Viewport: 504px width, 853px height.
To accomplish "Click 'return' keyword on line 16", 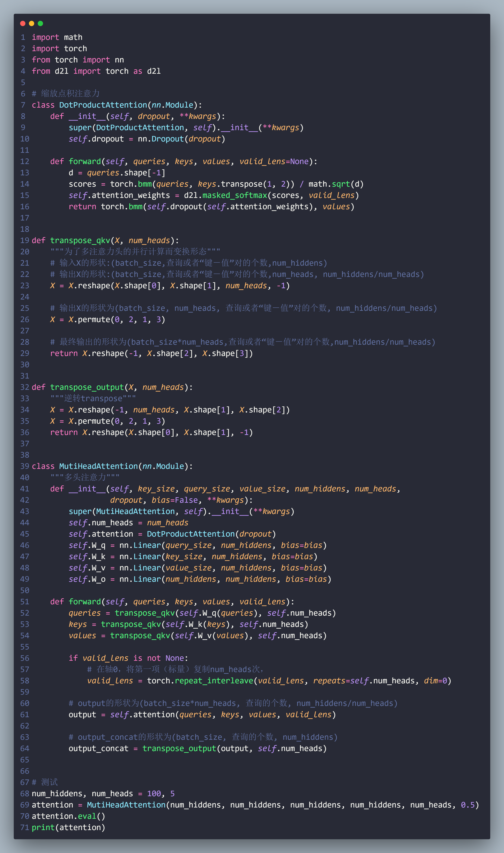I will coord(82,207).
